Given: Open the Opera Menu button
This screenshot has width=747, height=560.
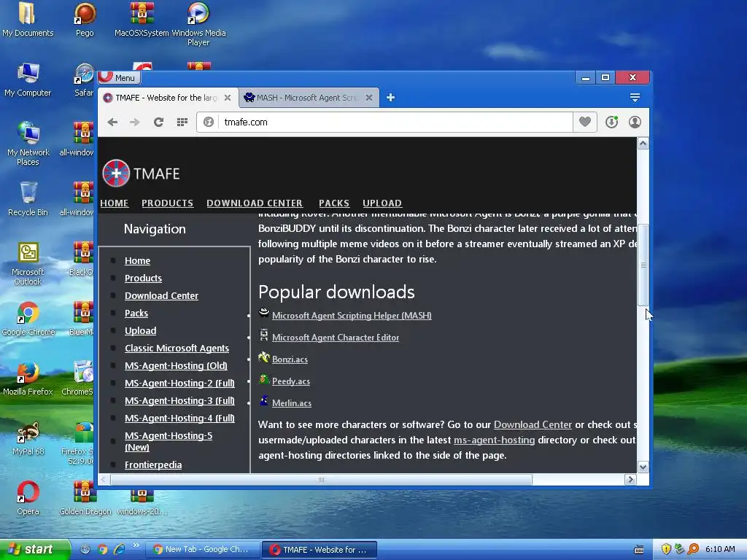Looking at the screenshot, I should [119, 77].
